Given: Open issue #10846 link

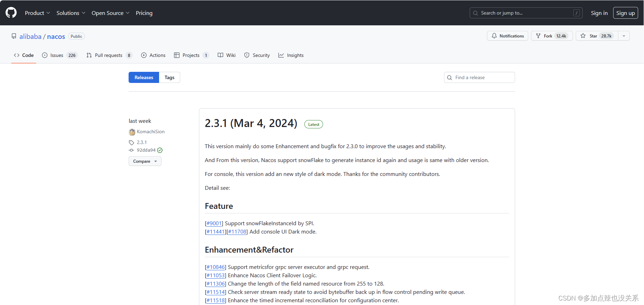Looking at the screenshot, I should (x=216, y=267).
